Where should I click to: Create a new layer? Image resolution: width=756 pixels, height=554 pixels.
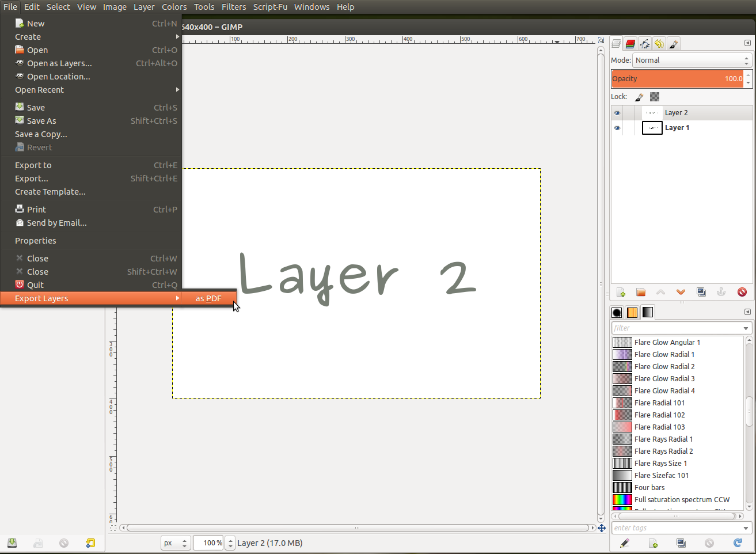tap(621, 292)
